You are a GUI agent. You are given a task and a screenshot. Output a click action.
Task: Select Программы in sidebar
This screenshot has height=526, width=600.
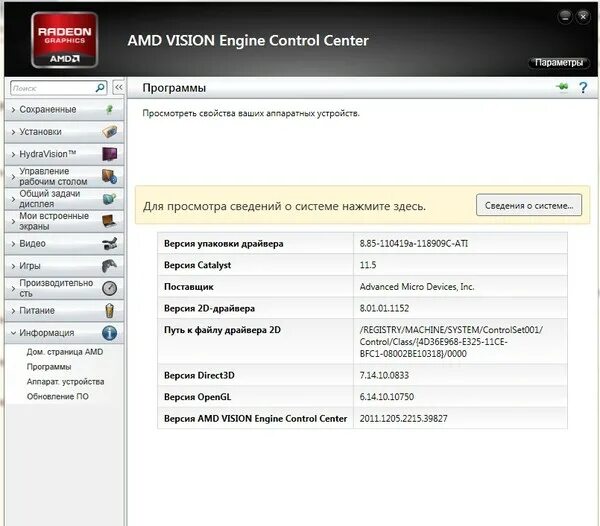tap(49, 367)
